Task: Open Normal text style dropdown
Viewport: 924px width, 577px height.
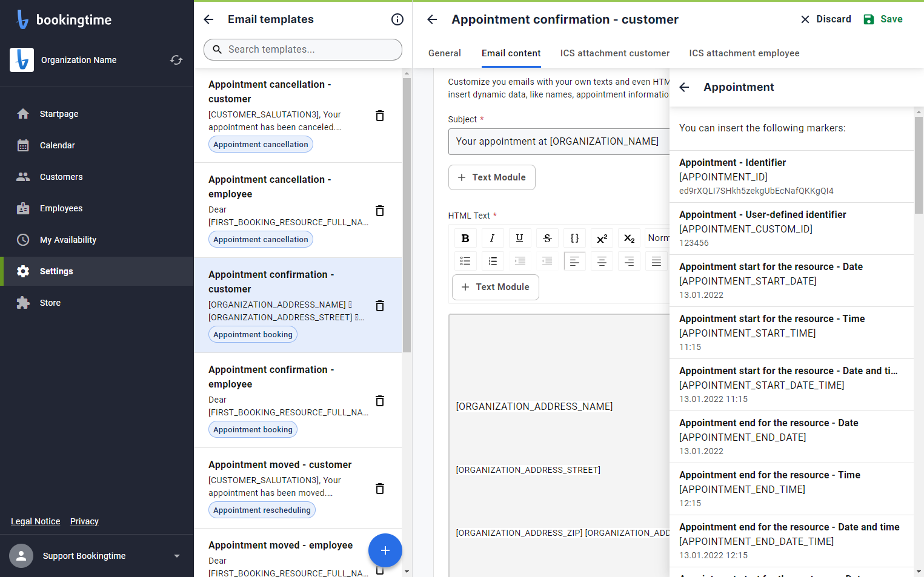Action: point(658,238)
